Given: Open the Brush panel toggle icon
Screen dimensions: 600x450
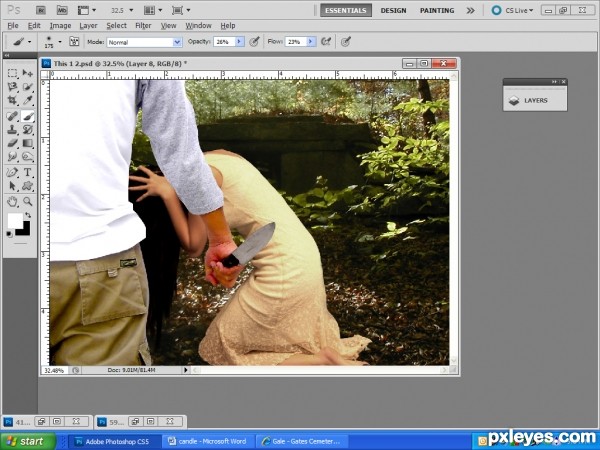Looking at the screenshot, I should coord(74,41).
